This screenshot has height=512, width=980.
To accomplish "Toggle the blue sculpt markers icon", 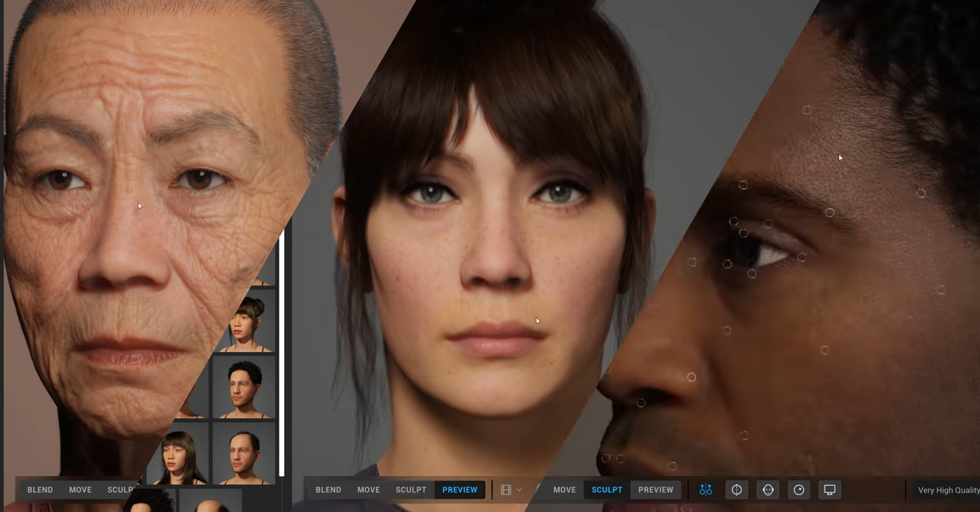I will pos(706,490).
